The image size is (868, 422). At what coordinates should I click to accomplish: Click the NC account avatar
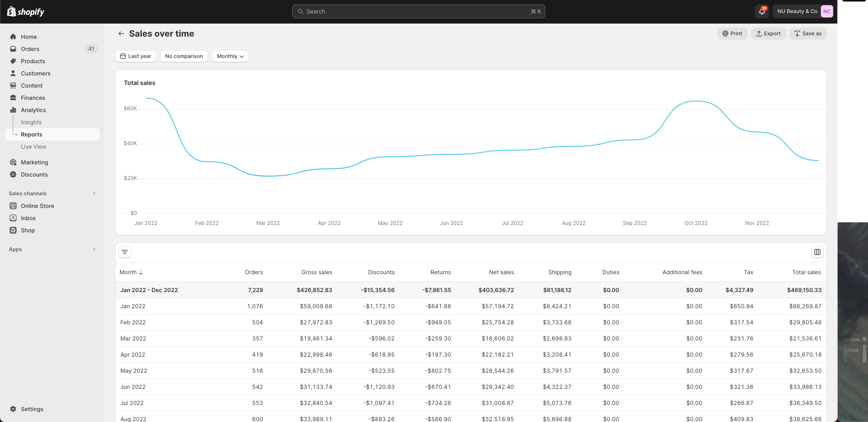click(x=827, y=11)
